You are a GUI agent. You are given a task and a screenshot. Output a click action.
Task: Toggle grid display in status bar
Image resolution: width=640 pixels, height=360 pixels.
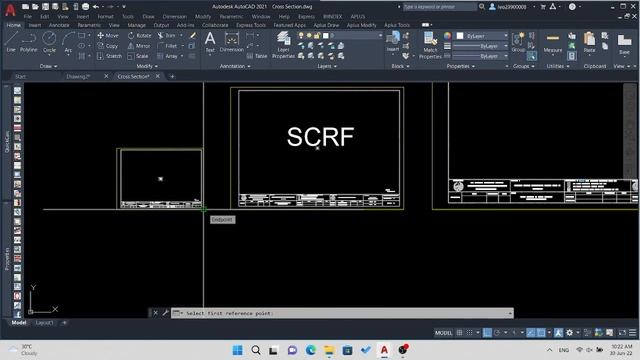point(459,333)
